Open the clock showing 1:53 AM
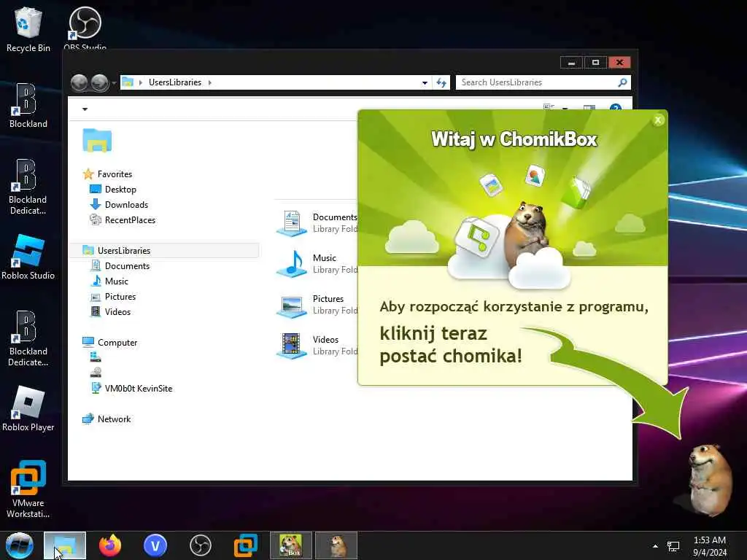 tap(710, 546)
